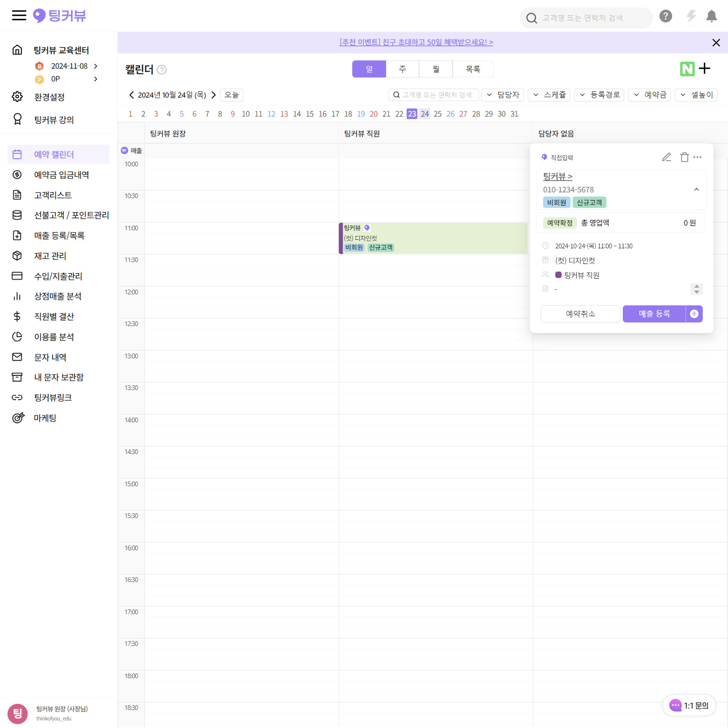Open 팅커뷰 > customer link in popup
Viewport: 728px width, 728px height.
coord(558,176)
